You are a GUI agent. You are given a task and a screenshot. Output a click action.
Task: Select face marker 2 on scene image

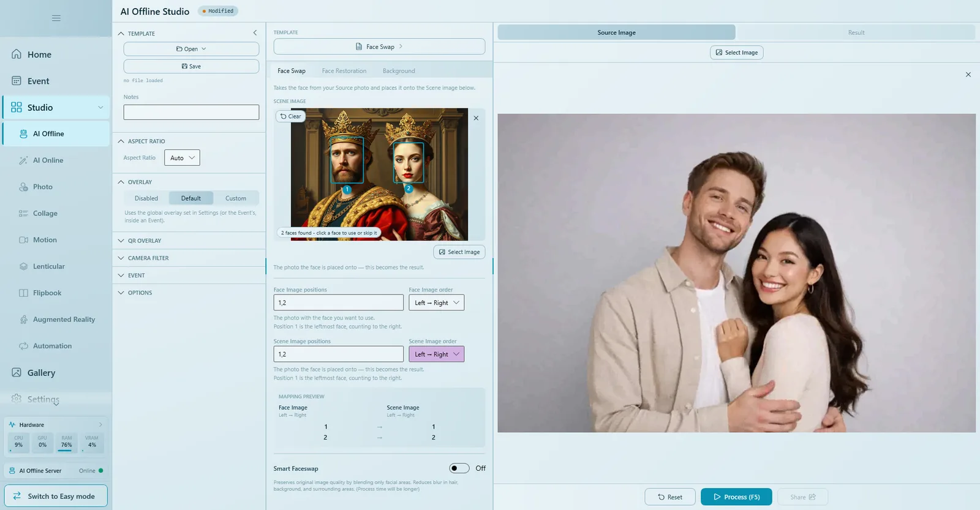click(x=409, y=189)
